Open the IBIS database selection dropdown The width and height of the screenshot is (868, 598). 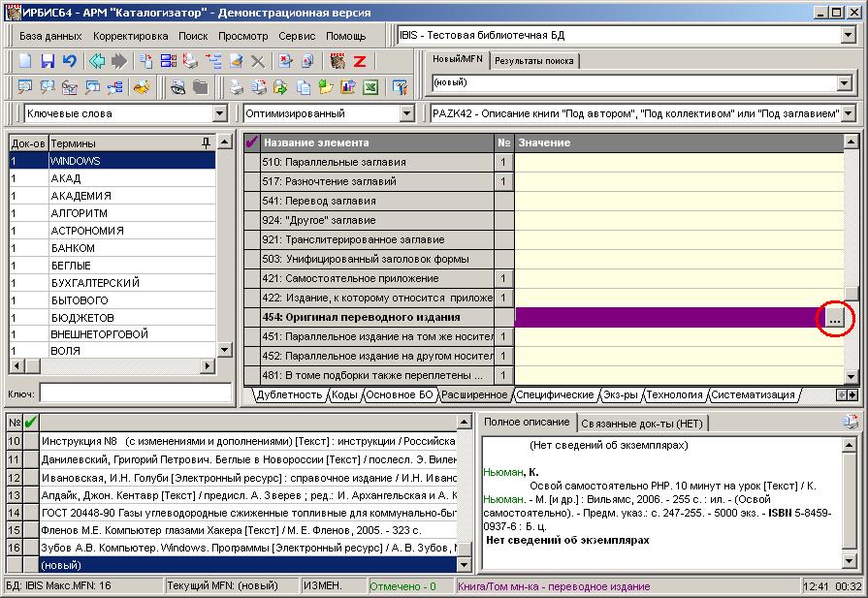[848, 36]
